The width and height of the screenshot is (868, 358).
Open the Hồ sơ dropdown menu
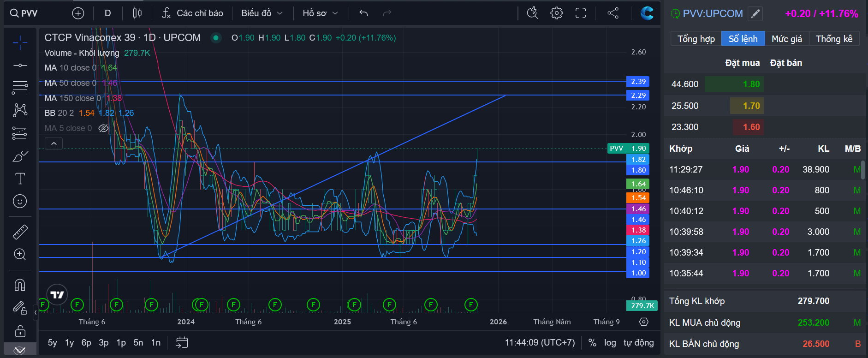click(320, 13)
